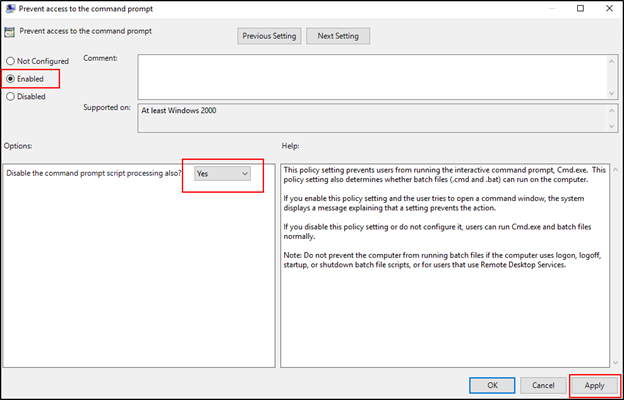This screenshot has width=624, height=400.
Task: Cancel the policy changes
Action: click(x=543, y=384)
